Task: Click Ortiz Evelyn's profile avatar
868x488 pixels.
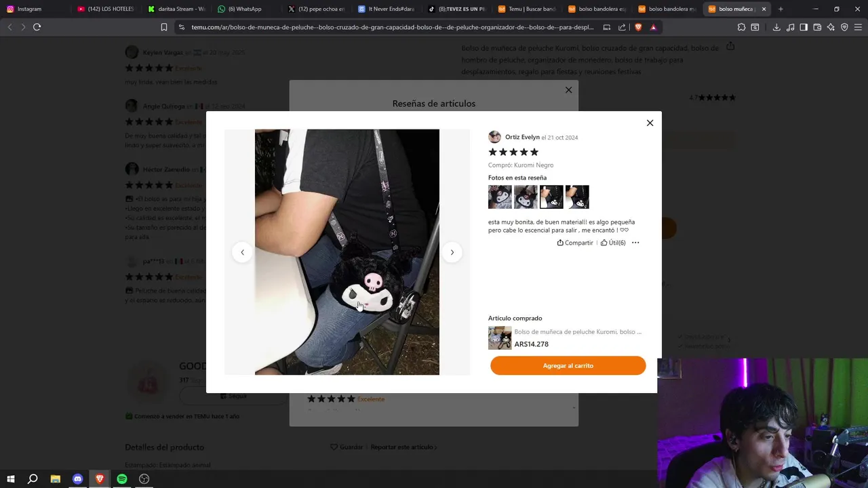Action: click(494, 137)
